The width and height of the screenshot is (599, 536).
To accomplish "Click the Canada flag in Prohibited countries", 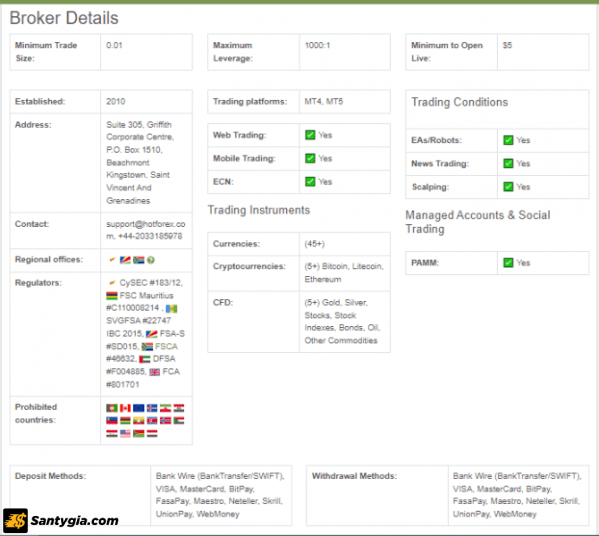I will [x=125, y=408].
